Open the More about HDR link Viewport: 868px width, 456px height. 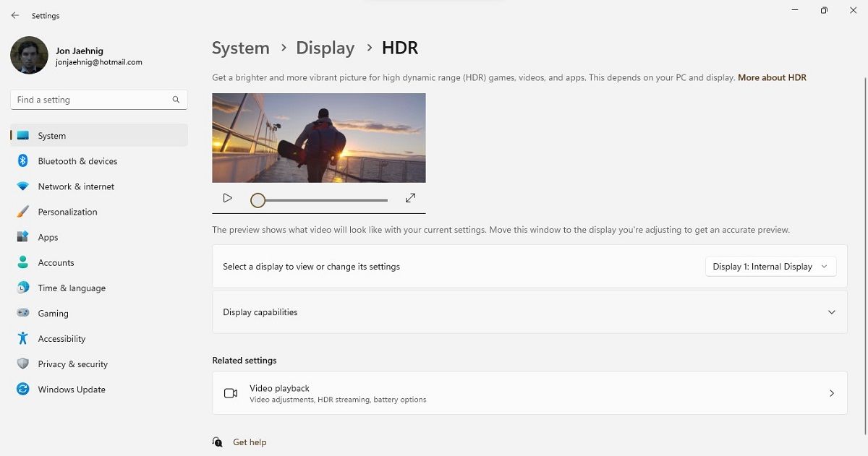coord(772,77)
